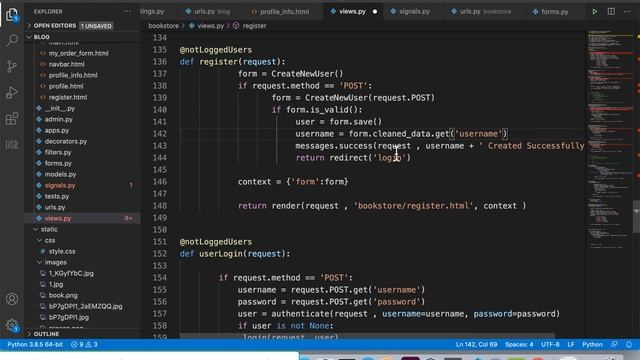Image resolution: width=640 pixels, height=360 pixels.
Task: Open admin.py in explorer
Action: coord(58,119)
